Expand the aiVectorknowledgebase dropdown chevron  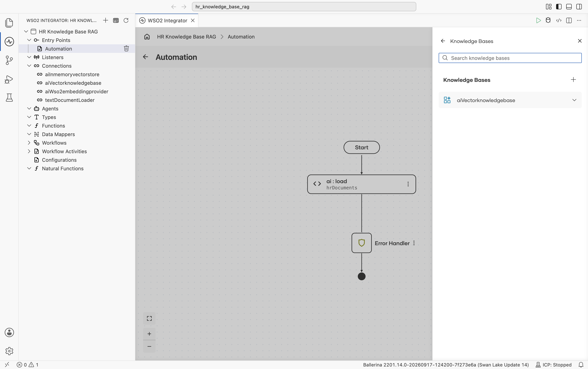pos(574,100)
